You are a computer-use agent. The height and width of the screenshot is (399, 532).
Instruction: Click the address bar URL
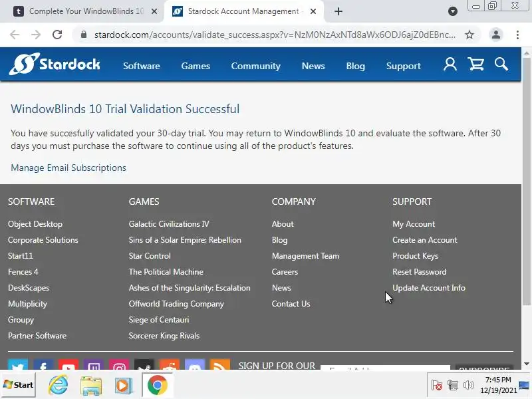click(275, 35)
